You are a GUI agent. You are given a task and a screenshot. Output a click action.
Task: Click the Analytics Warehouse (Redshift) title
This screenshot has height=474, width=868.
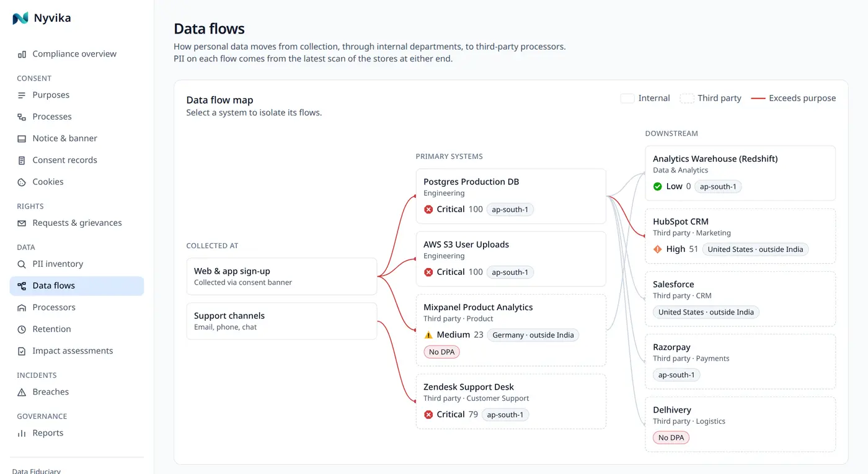tap(715, 159)
